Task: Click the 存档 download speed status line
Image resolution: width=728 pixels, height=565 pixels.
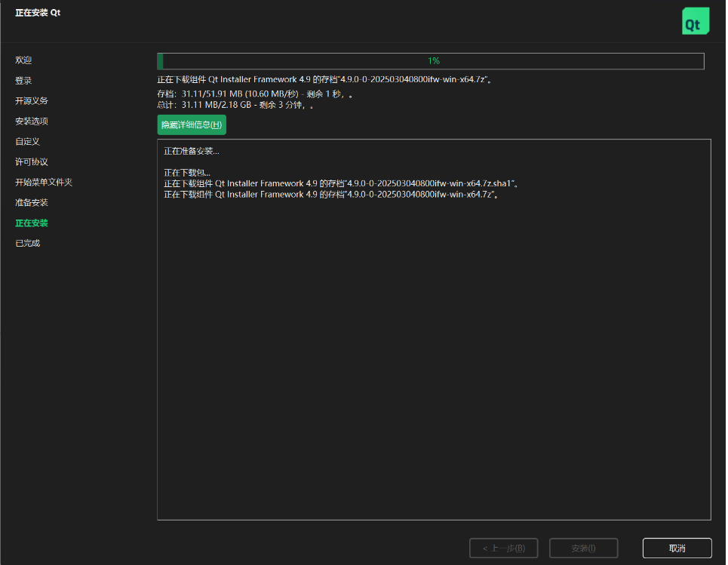Action: point(255,94)
